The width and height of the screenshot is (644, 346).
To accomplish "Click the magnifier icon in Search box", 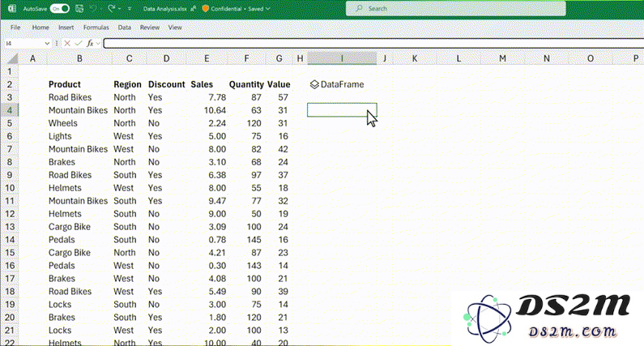I will [359, 8].
